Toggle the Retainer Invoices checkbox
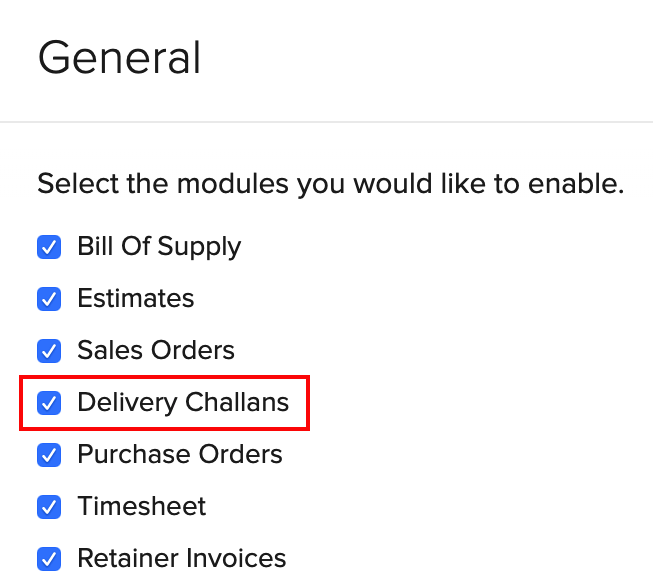This screenshot has width=653, height=574. tap(49, 558)
